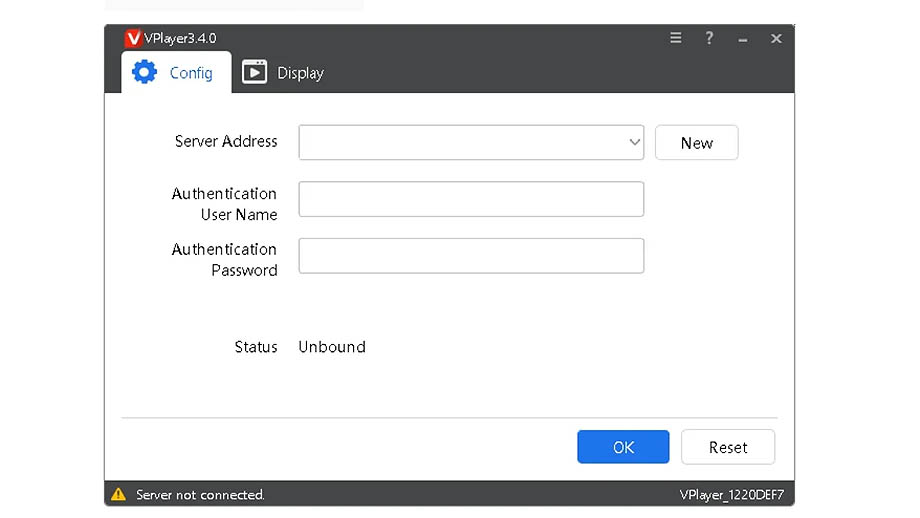Click the 'Server not connected.' status message
This screenshot has width=920, height=518.
(200, 495)
